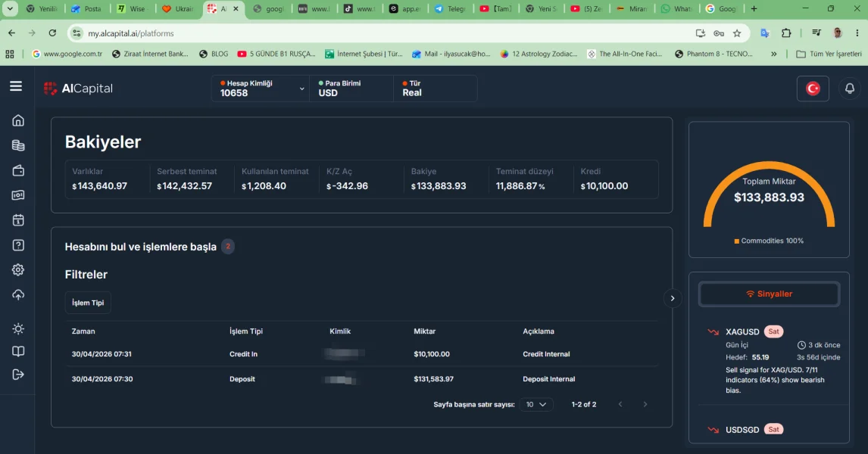Click the Sinyaller button

tap(769, 294)
